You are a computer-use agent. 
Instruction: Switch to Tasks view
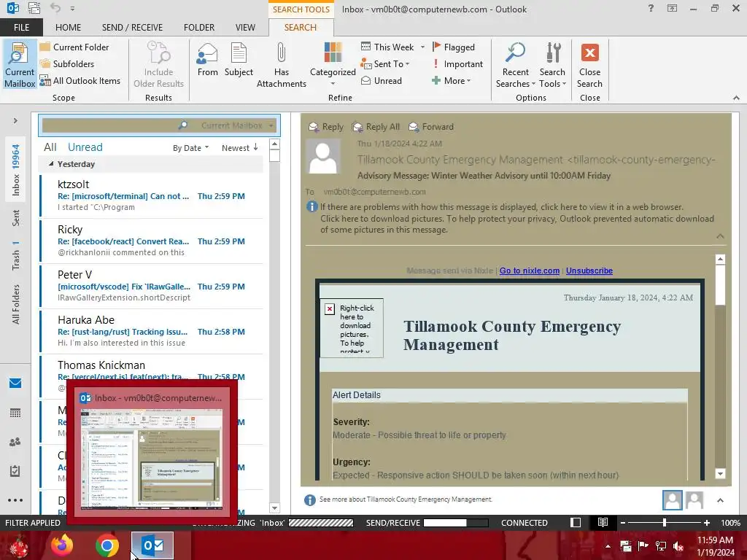(x=15, y=471)
